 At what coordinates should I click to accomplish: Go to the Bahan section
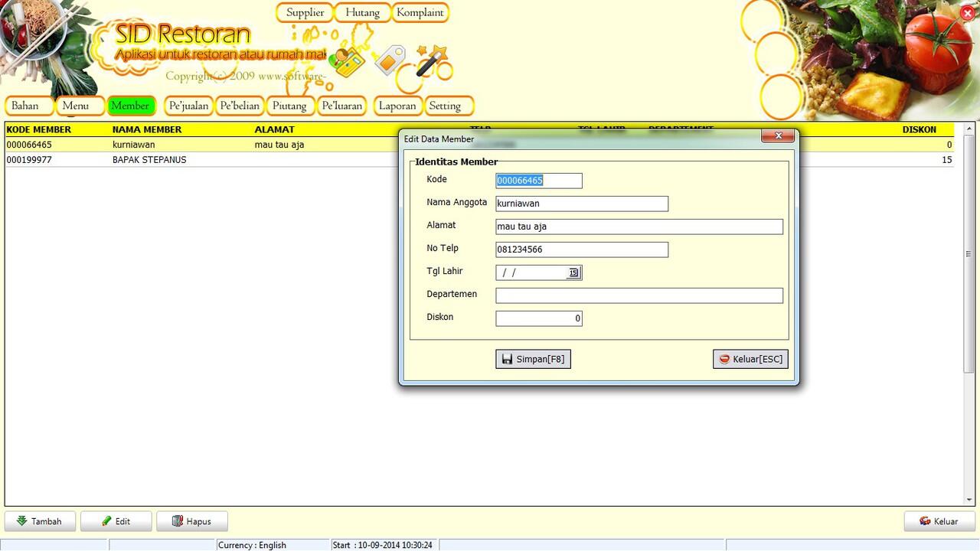coord(29,106)
